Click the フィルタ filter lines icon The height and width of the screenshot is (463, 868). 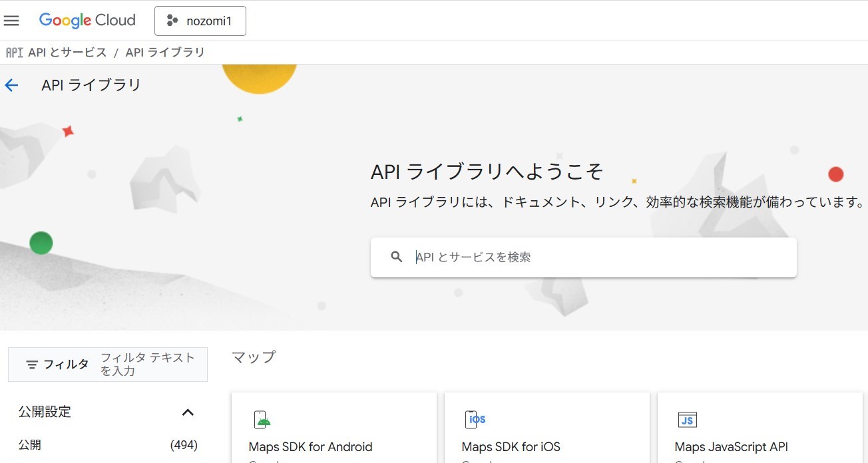tap(32, 365)
